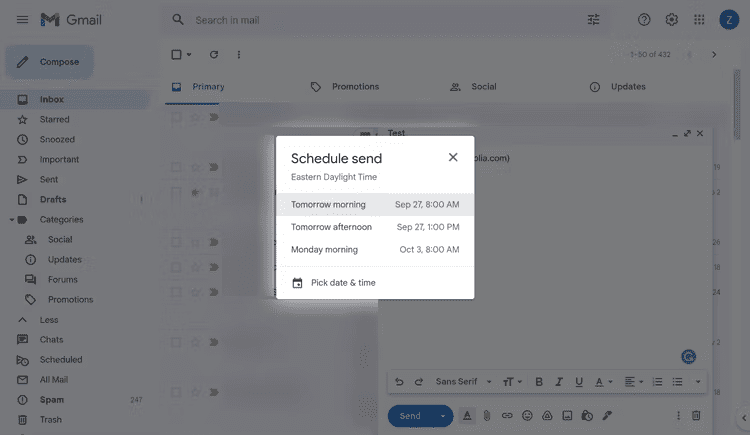Screen dimensions: 750x435
Task: Apply numbered list formatting
Action: pos(657,382)
